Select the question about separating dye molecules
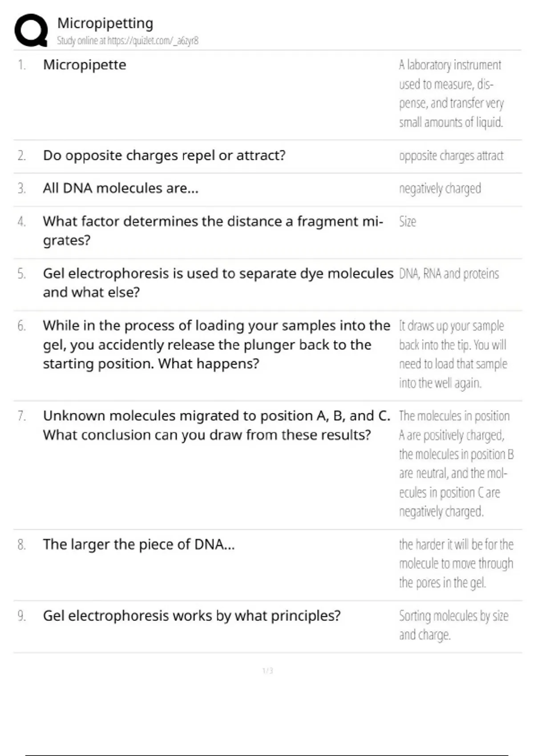The width and height of the screenshot is (534, 756). coord(218,282)
